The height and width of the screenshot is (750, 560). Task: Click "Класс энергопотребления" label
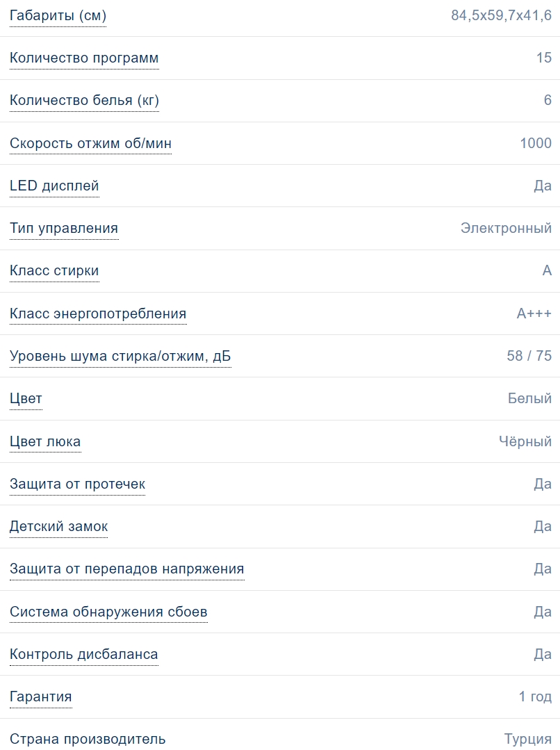pos(98,313)
